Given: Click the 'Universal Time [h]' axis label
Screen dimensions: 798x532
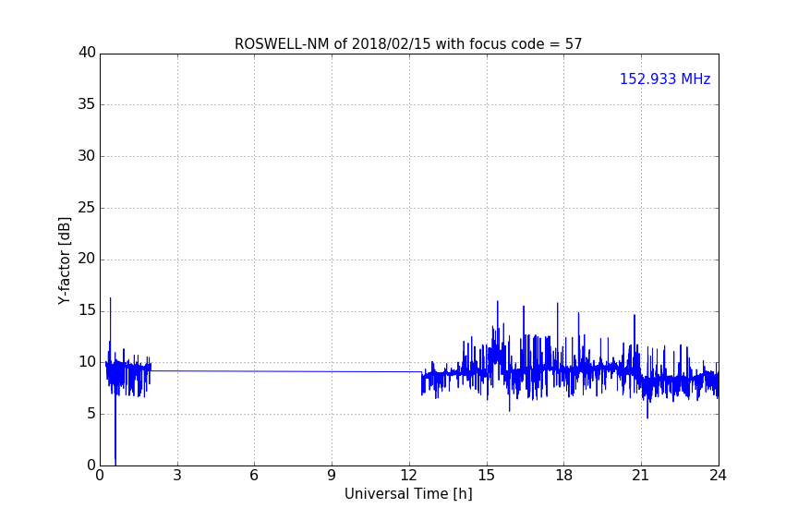Looking at the screenshot, I should coord(408,494).
